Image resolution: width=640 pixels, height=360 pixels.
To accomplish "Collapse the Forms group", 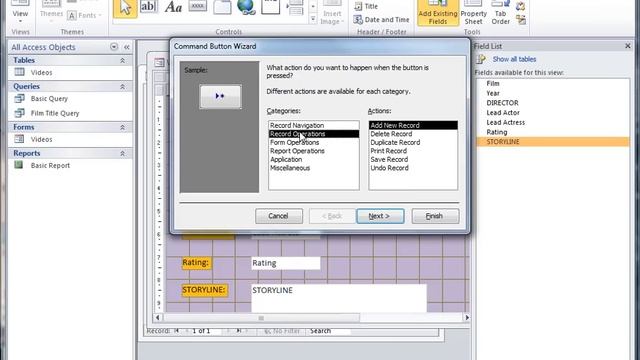I will click(122, 127).
